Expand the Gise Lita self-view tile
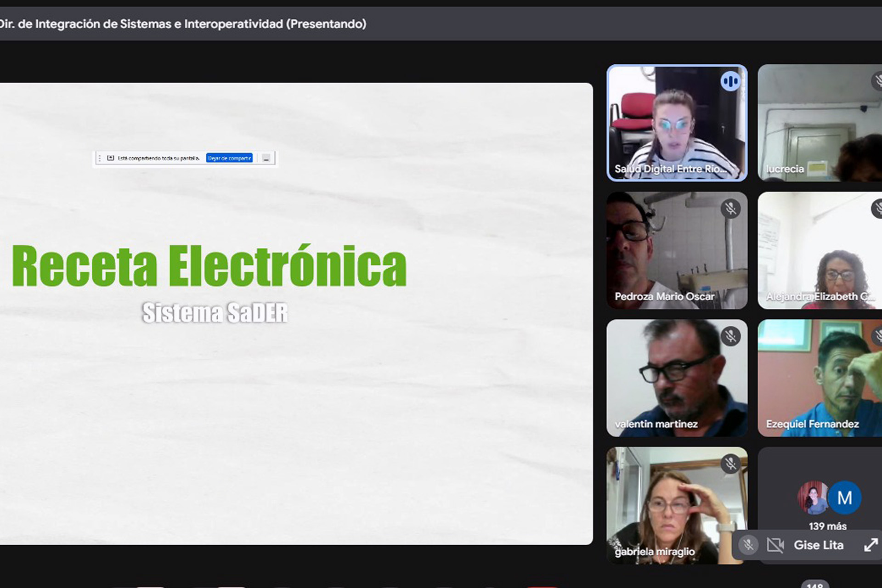The width and height of the screenshot is (882, 588). coord(871,545)
